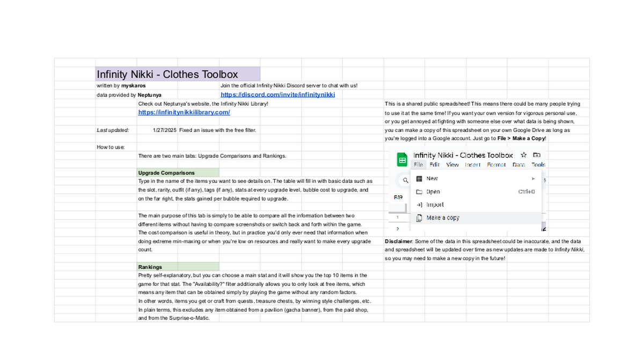Click the copy icon beside Make a copy
Viewport: 644px width, 338px height.
point(420,218)
